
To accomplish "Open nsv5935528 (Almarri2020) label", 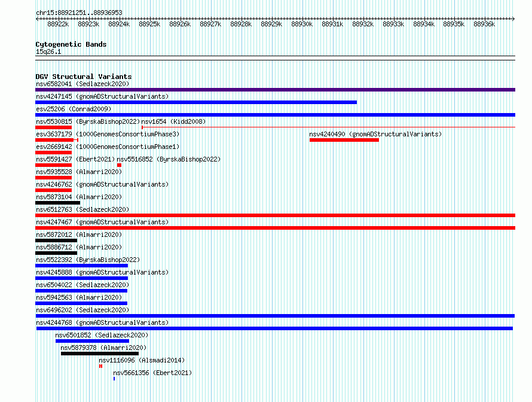I will (x=79, y=172).
